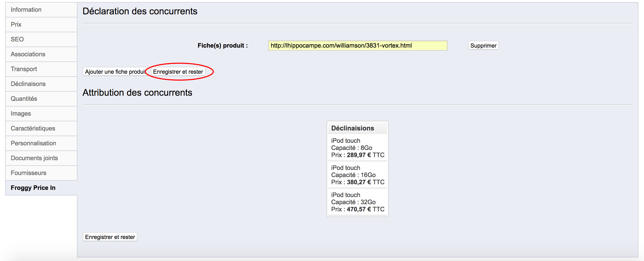Click the product URL input field
Screen dimensions: 644x261
[358, 46]
